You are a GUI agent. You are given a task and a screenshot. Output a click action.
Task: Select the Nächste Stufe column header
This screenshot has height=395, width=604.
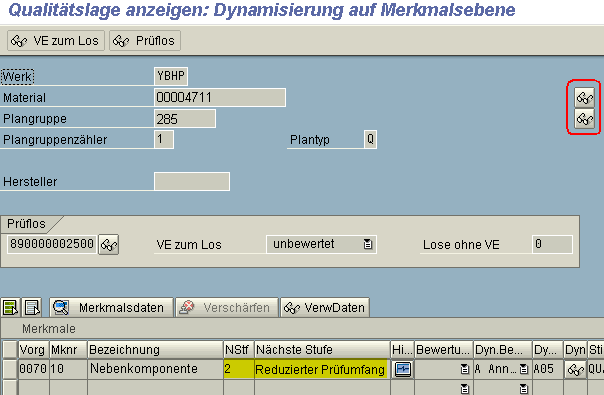[x=322, y=350]
